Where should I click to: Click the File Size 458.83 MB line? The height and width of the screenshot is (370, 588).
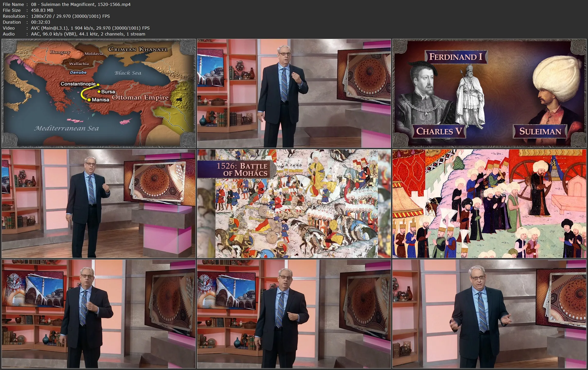[42, 10]
